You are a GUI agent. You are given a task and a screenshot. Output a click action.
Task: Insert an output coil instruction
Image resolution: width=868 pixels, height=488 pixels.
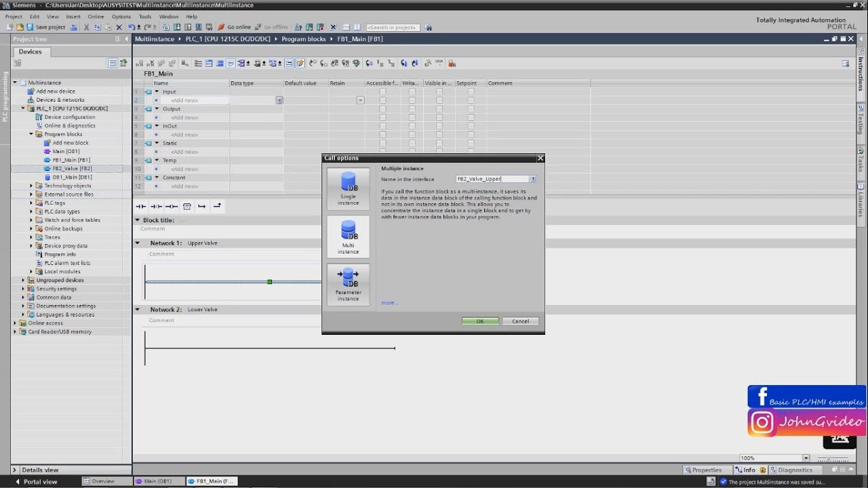coord(172,206)
